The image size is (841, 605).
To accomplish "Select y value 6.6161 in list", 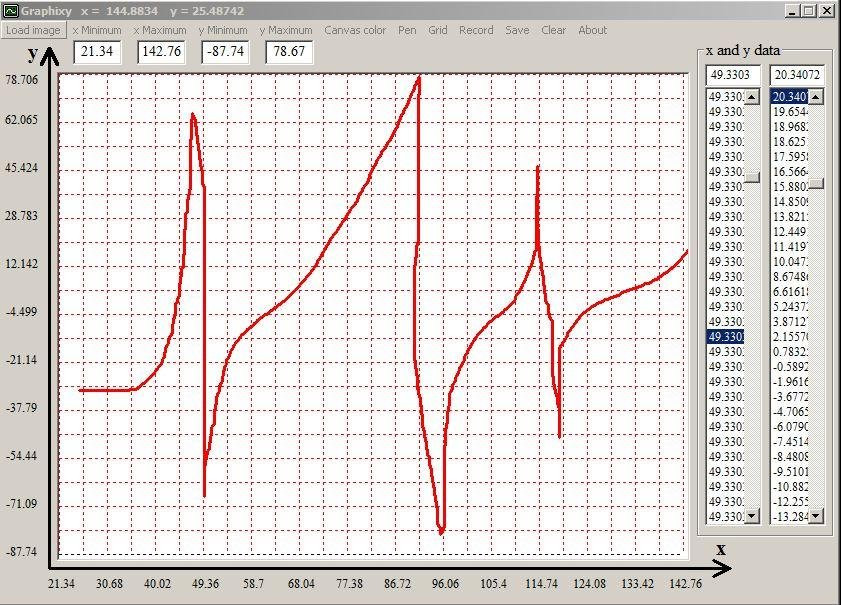I will (790, 292).
